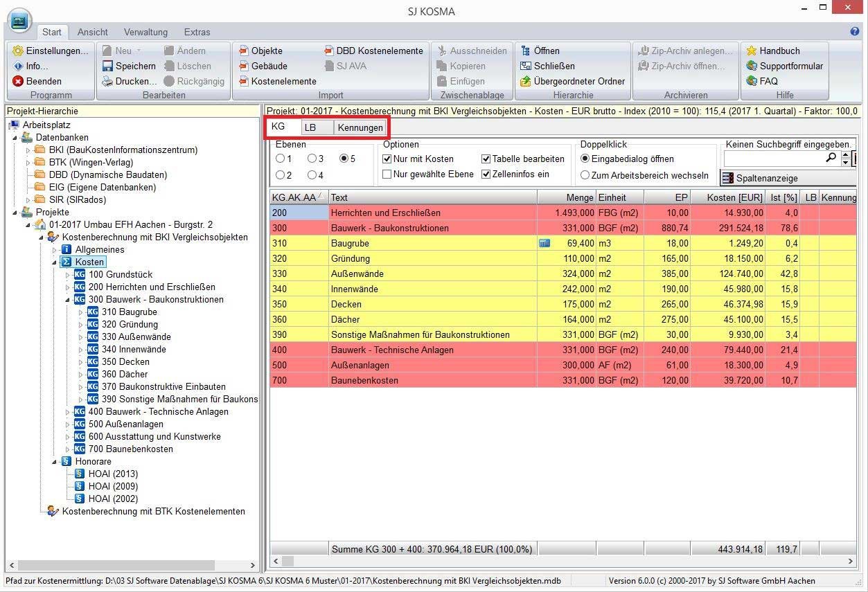
Task: Select Ebenen radio button 1
Action: click(280, 159)
